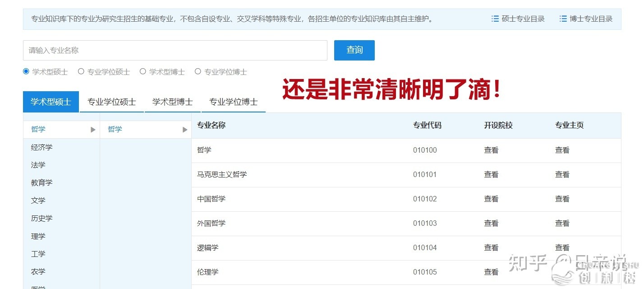This screenshot has height=289, width=644.
Task: Click the 外国哲学 major name
Action: pos(212,223)
